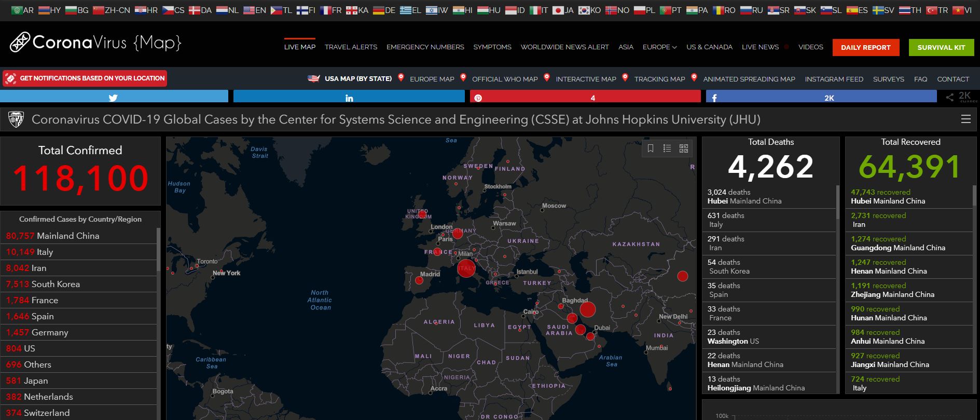Pick the RU Russian language flag
The image size is (980, 420).
tap(746, 10)
